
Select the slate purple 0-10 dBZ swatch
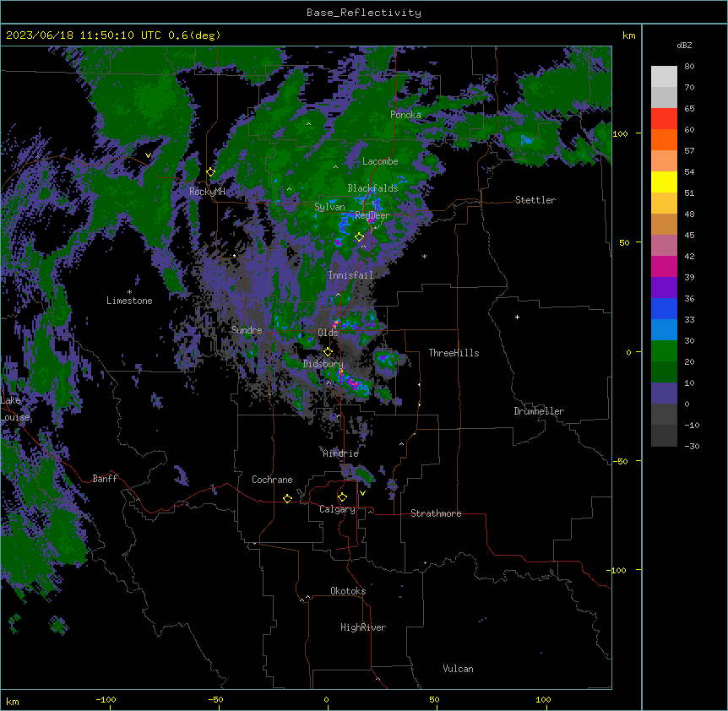(664, 393)
